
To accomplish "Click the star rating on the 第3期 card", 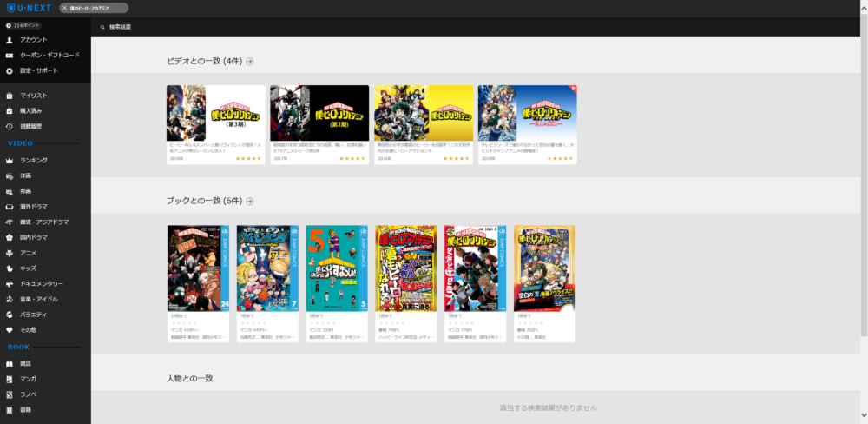I will click(248, 158).
